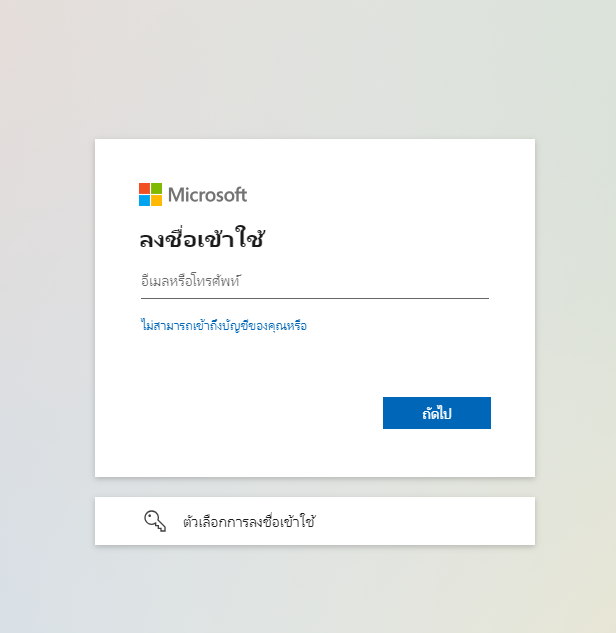
Task: Focus the อีเมลหรือโทรศัพท์ input field
Action: (315, 281)
